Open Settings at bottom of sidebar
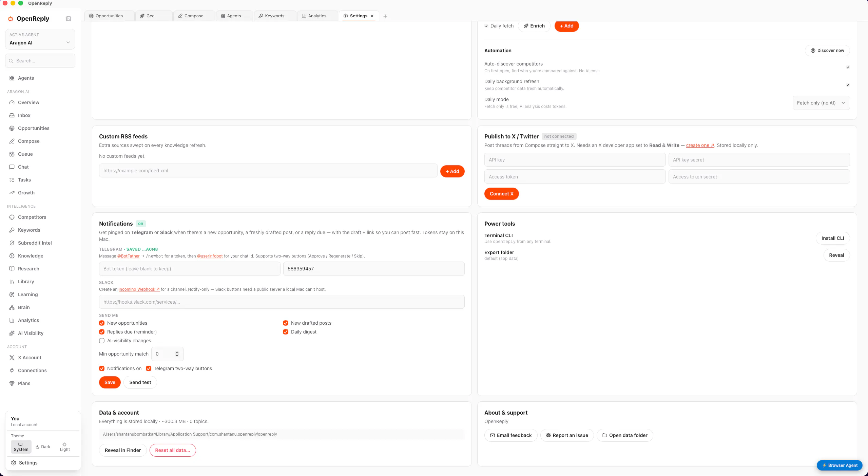 [43, 463]
